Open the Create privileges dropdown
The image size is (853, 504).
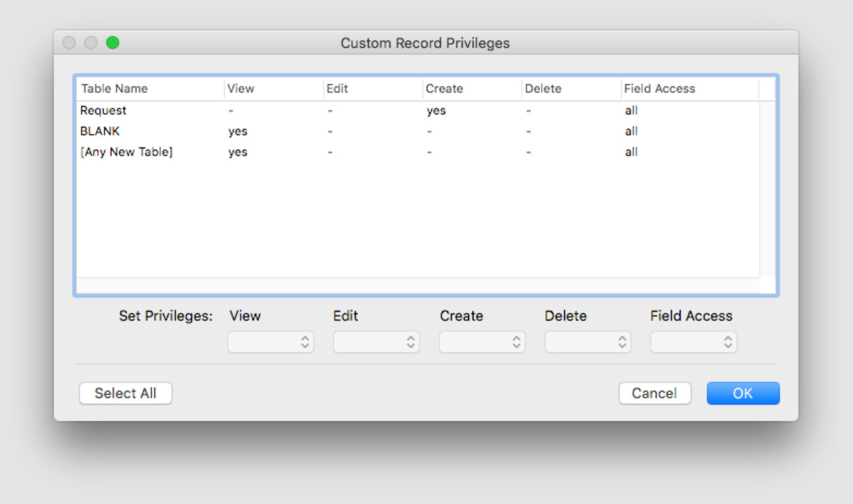[x=481, y=342]
